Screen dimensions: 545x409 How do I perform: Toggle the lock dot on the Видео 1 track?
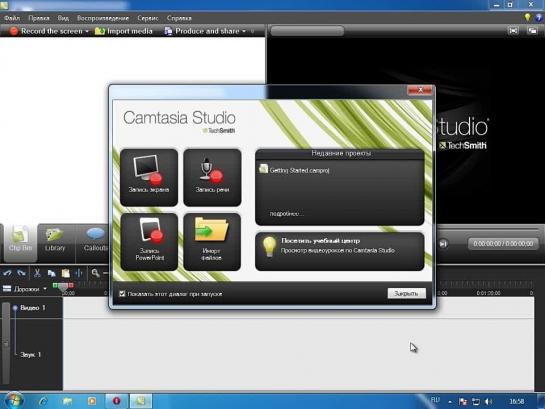[15, 308]
